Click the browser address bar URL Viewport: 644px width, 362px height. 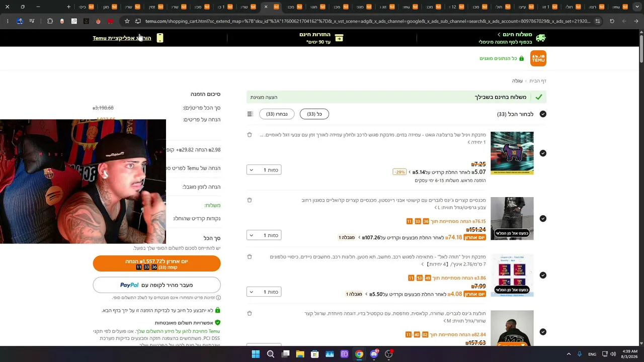(368, 21)
